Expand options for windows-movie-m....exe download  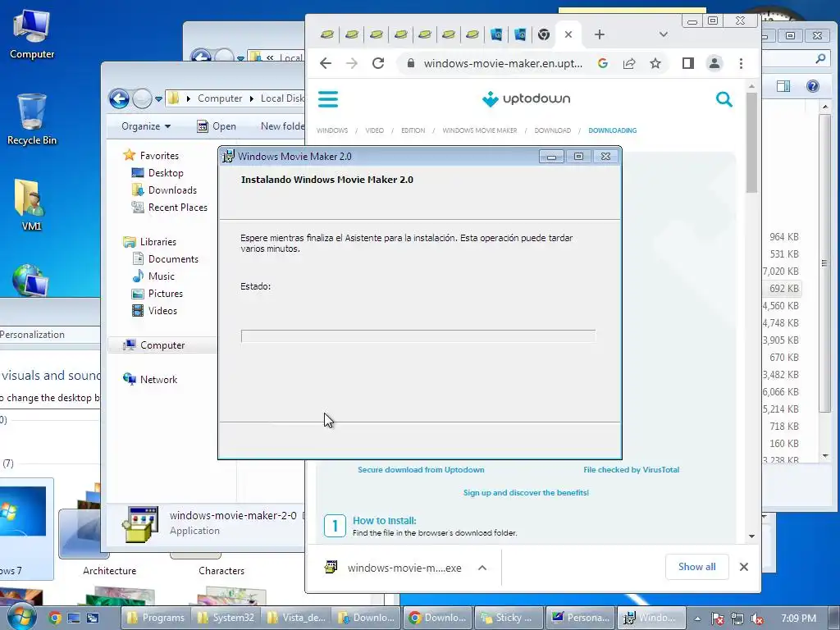pos(482,568)
